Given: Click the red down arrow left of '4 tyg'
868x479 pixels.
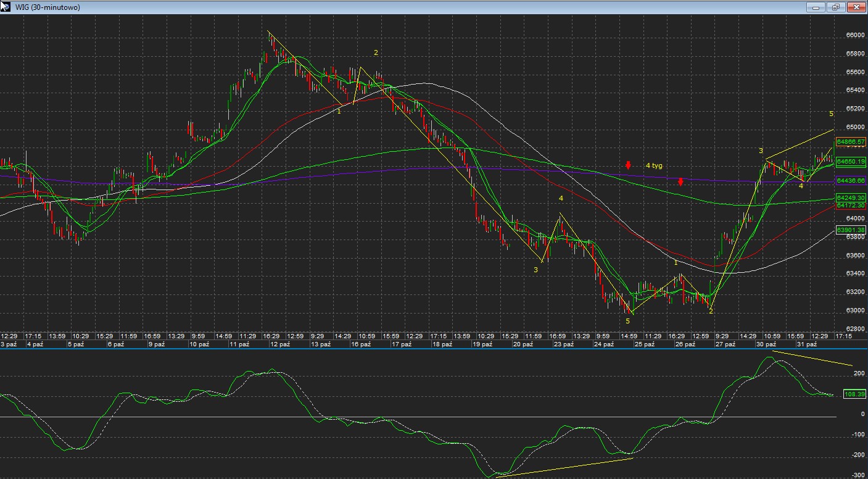Looking at the screenshot, I should click(x=628, y=165).
